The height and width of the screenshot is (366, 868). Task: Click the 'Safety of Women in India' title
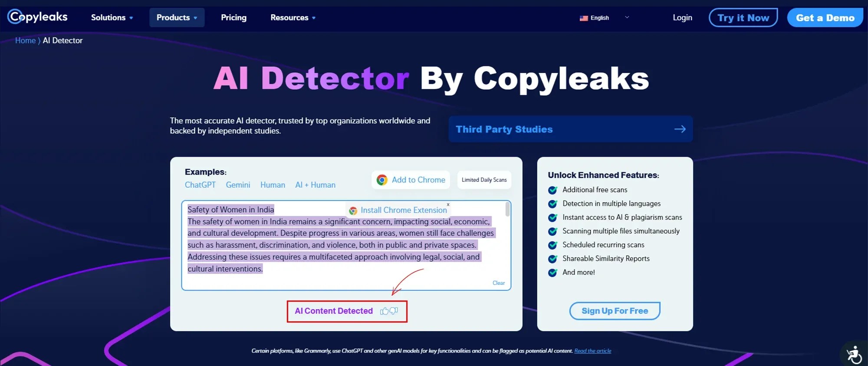[x=230, y=210]
